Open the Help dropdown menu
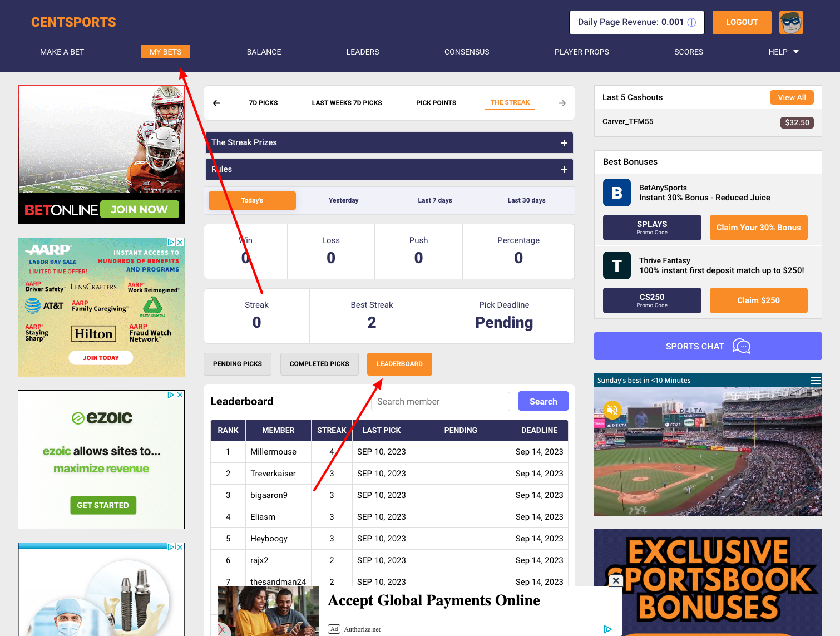The height and width of the screenshot is (636, 840). click(783, 52)
